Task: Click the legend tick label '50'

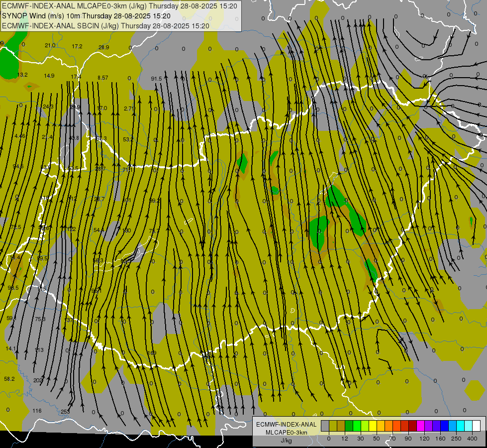Action: (377, 439)
